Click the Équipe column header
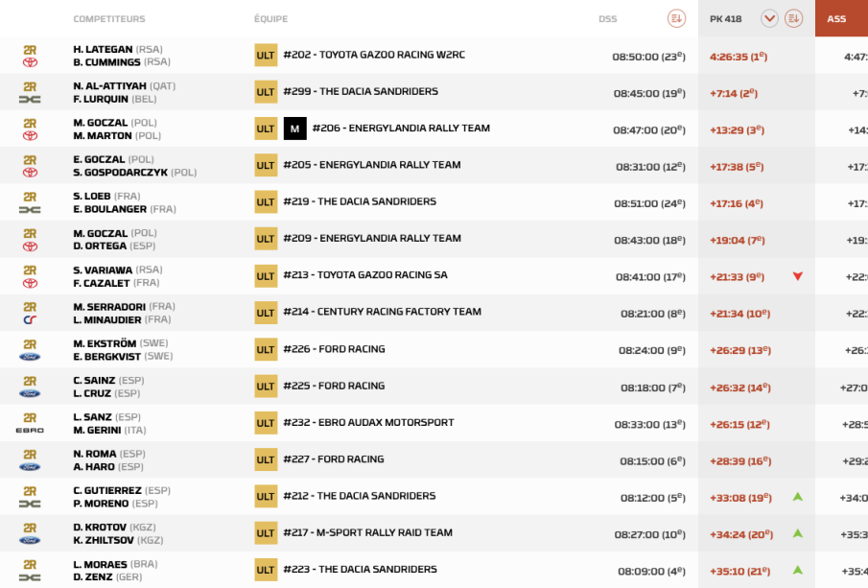Viewport: 868px width, 588px height. [270, 19]
